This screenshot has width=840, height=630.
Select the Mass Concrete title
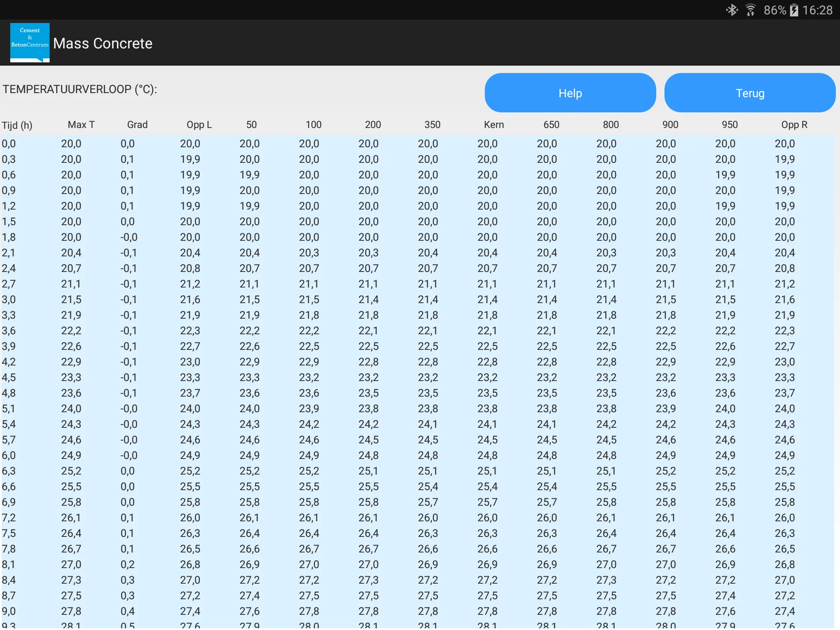coord(103,43)
